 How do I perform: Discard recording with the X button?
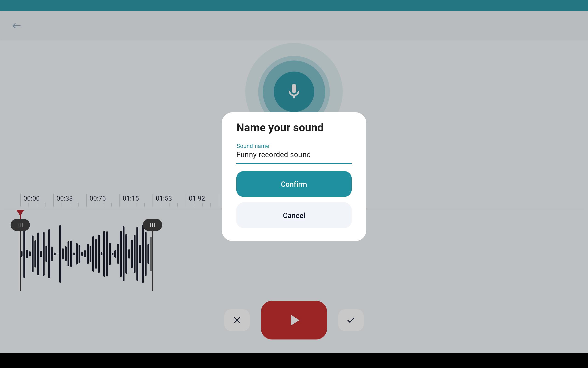pyautogui.click(x=237, y=320)
